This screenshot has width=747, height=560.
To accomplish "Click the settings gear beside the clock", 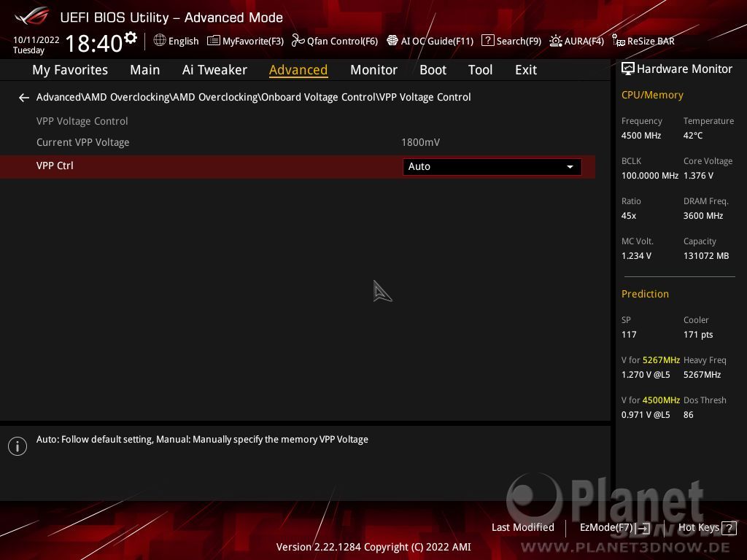I will coord(131,38).
